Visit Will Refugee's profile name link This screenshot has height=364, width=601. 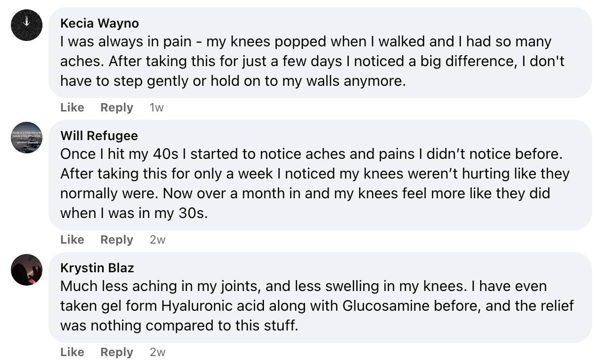[99, 136]
